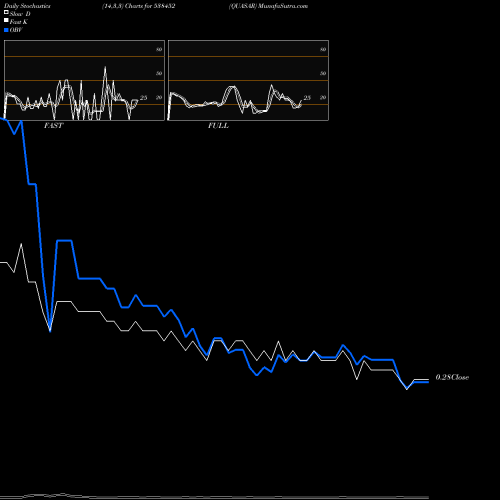Click the '(QUASAR) MunafaSutra.com' text
Viewport: 500px width, 500px height.
point(268,6)
